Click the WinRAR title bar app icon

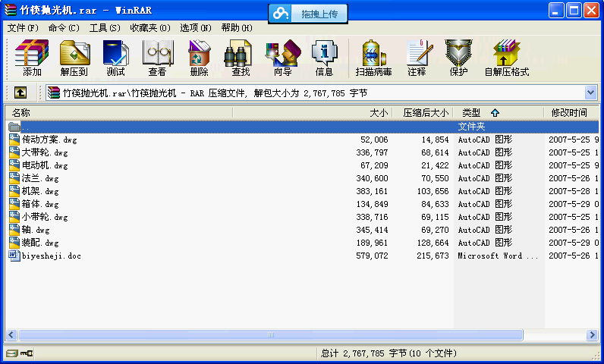click(x=11, y=10)
